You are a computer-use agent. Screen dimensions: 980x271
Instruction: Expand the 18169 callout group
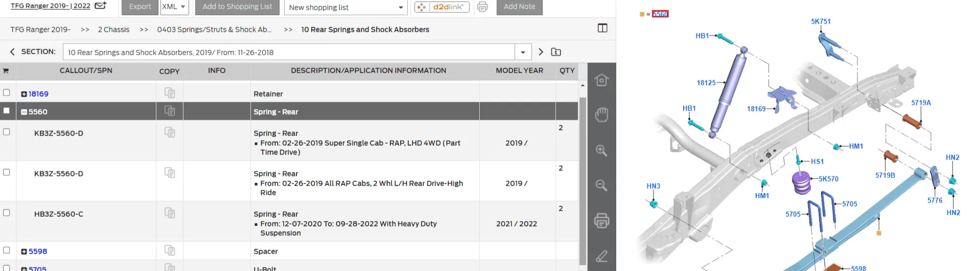(x=24, y=94)
